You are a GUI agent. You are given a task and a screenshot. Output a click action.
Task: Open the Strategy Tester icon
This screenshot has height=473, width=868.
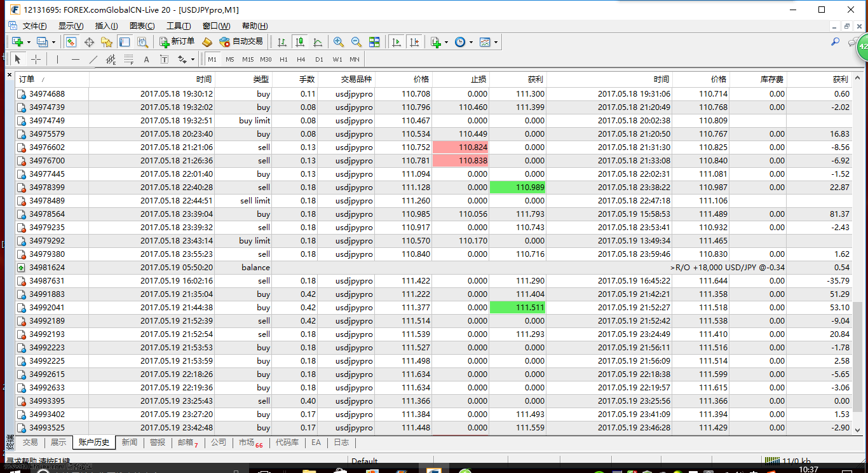click(x=142, y=42)
